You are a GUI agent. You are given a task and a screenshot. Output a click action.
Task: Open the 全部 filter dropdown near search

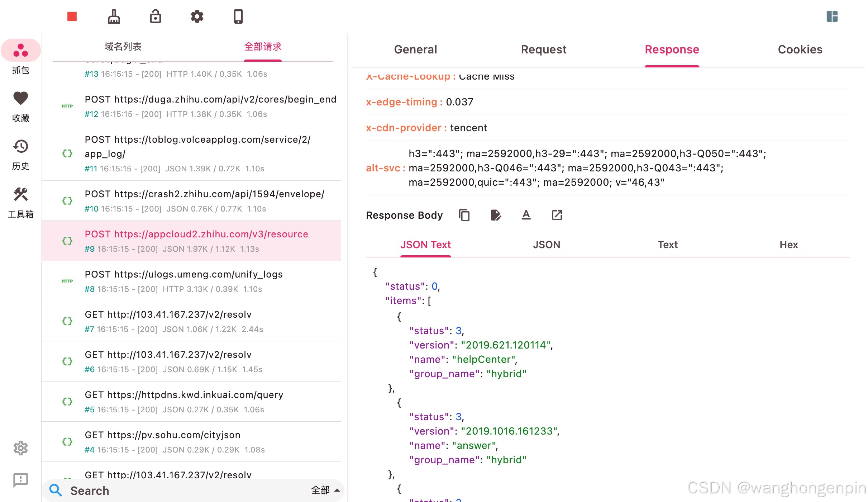tap(325, 490)
